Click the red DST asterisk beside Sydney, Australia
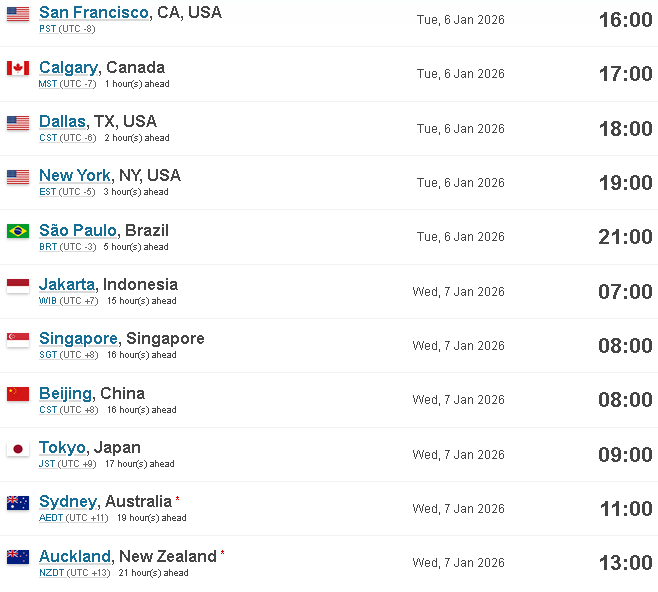Viewport: 658px width, 592px height. pos(178,498)
